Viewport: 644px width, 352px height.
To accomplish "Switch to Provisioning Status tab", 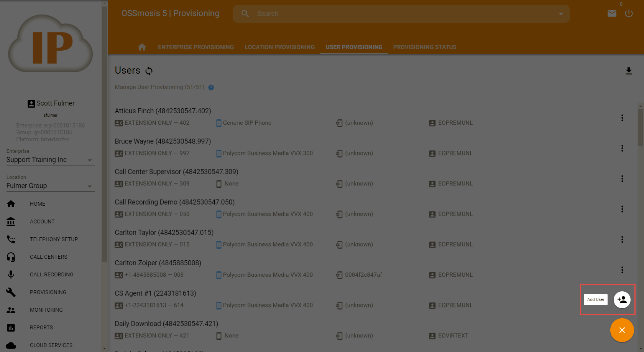I will tap(424, 47).
